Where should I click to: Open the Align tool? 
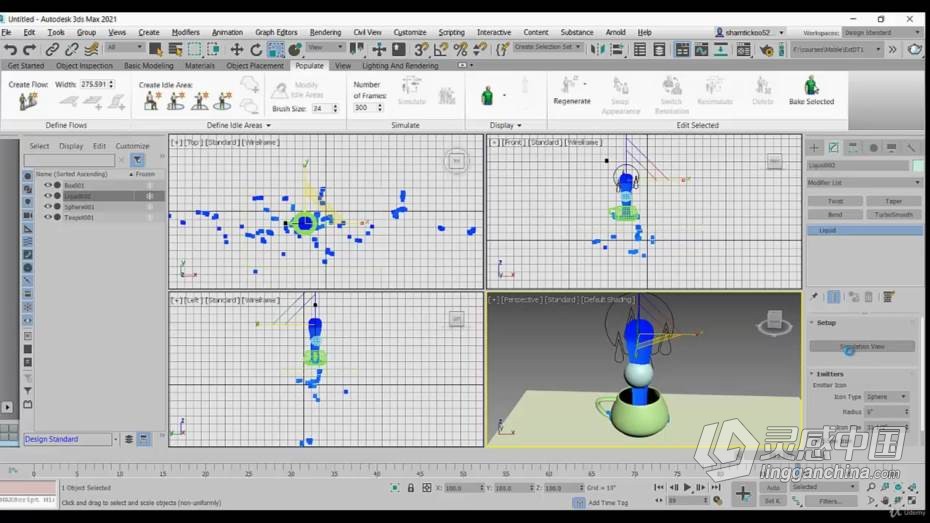617,49
